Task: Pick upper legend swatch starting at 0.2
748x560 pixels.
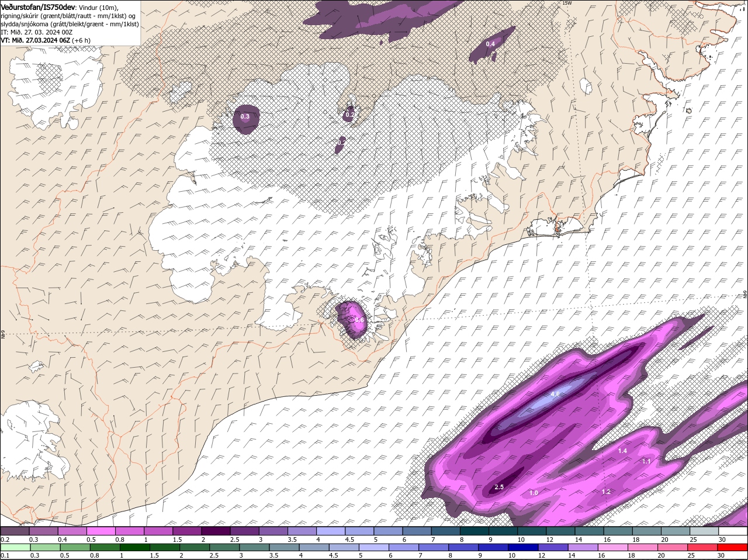Action: click(x=15, y=531)
